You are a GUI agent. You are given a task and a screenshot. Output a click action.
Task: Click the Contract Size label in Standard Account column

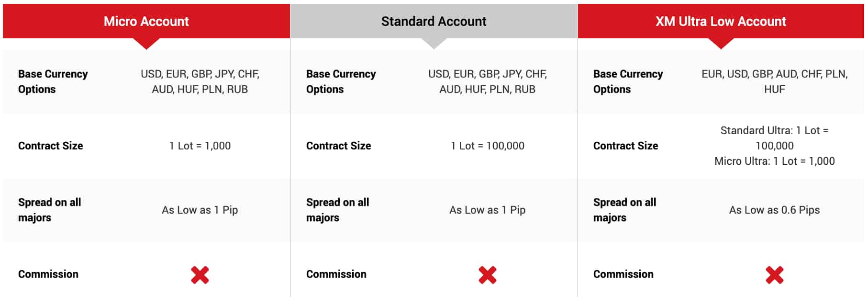pyautogui.click(x=338, y=146)
